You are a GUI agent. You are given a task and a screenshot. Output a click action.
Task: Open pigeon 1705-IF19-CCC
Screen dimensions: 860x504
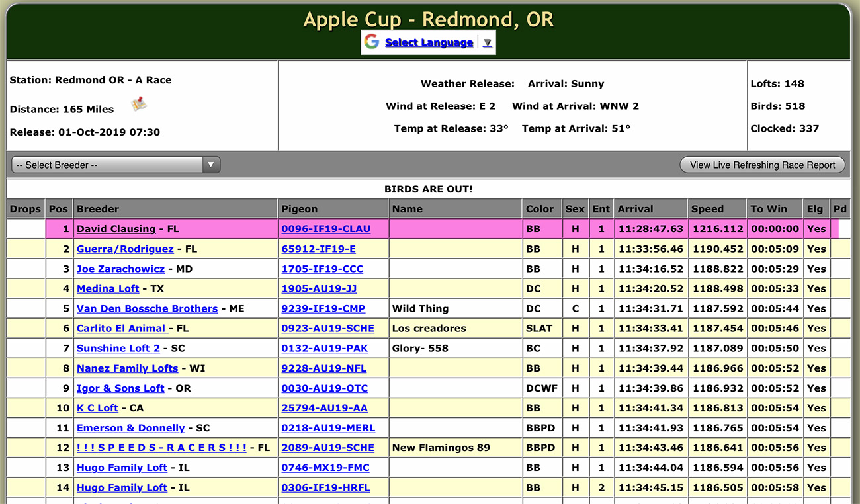[x=322, y=269]
